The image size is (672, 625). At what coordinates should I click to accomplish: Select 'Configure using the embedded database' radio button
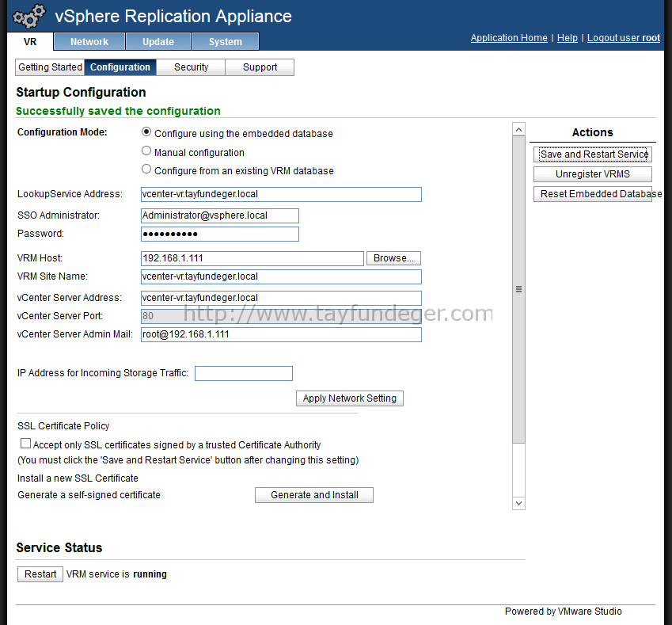click(x=146, y=132)
